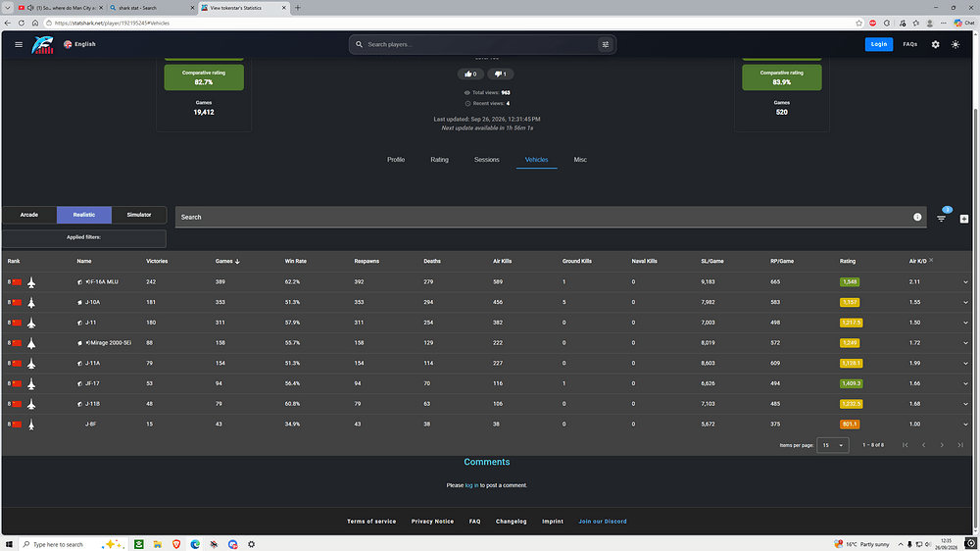Click the adblock extension icon
Image resolution: width=980 pixels, height=551 pixels.
click(873, 24)
